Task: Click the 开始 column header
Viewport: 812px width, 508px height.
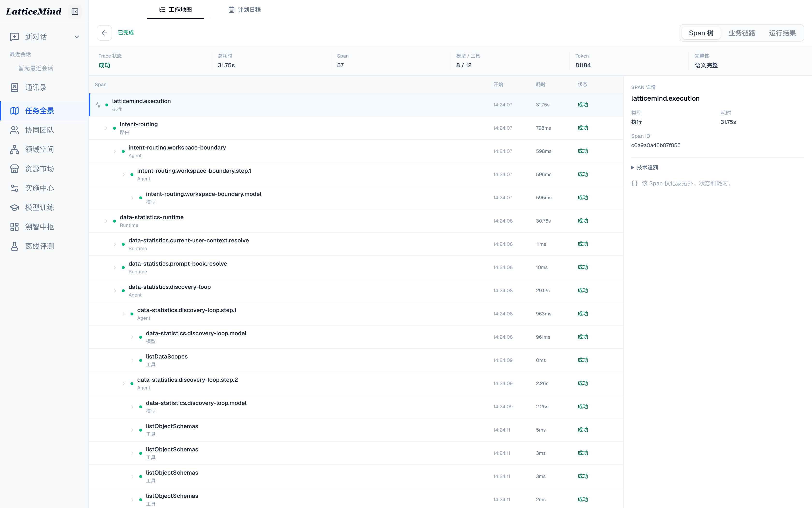Action: [498, 84]
